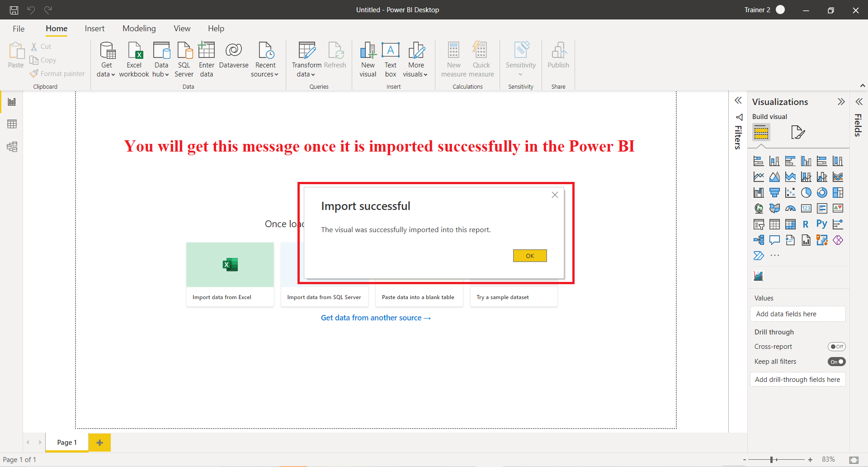This screenshot has height=467, width=868.
Task: Collapse the ribbon with the arrow
Action: pos(863,86)
